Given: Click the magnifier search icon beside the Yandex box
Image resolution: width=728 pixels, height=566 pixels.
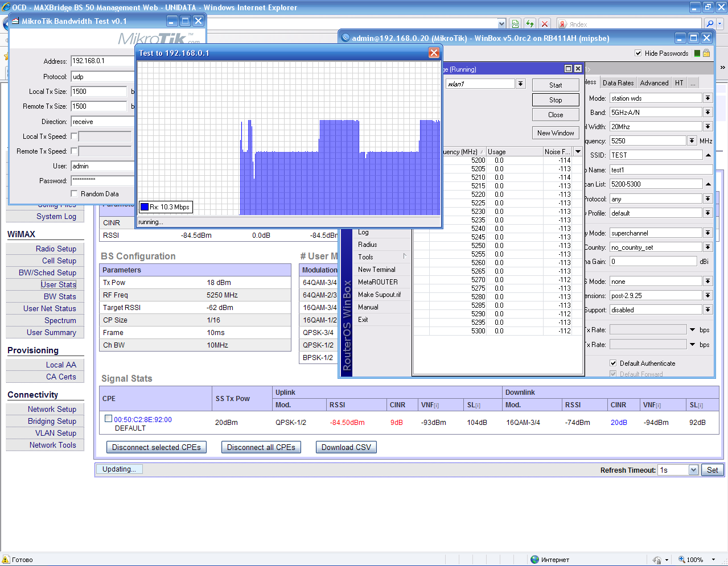Looking at the screenshot, I should (709, 24).
